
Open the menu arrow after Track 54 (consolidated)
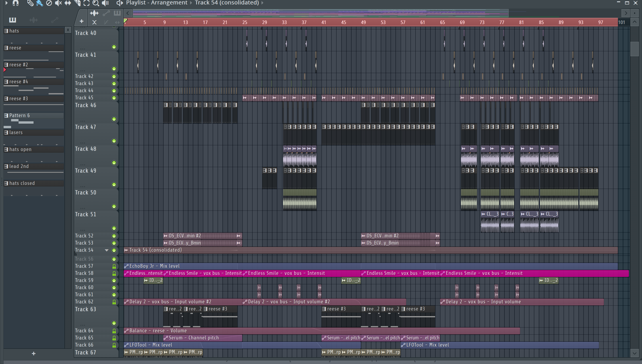[262, 3]
